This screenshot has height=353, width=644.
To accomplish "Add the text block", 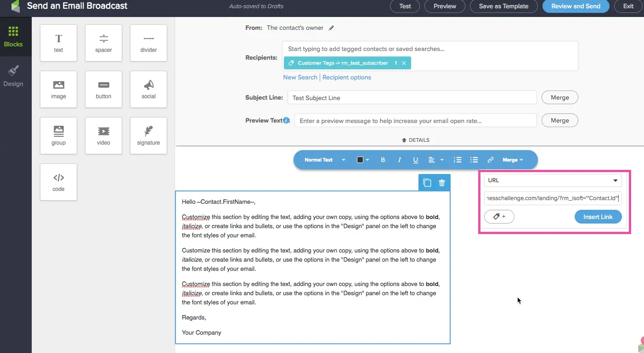I will pos(58,43).
